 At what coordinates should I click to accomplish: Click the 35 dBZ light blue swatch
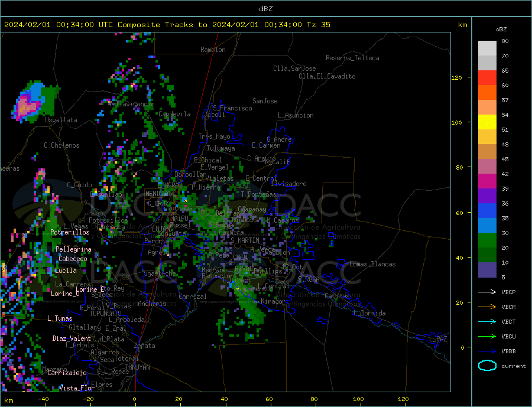click(x=487, y=225)
